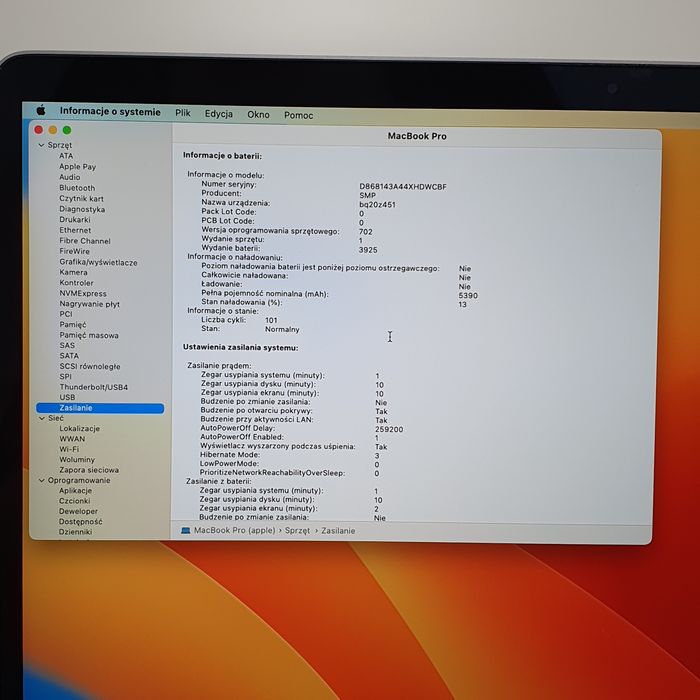Viewport: 700px width, 700px height.
Task: Select Bluetooth in the sidebar
Action: coord(77,188)
